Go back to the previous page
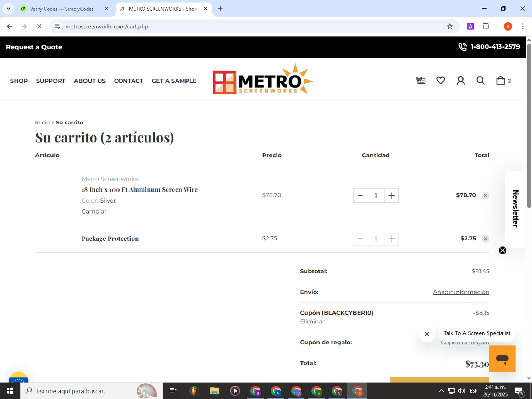This screenshot has height=399, width=532. pos(10,26)
